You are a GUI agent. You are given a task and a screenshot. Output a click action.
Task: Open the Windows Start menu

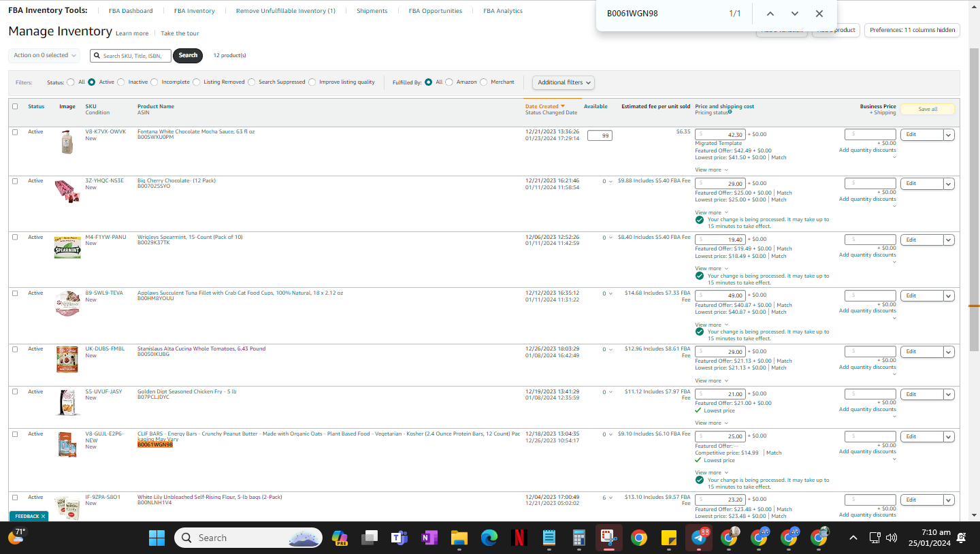(157, 538)
